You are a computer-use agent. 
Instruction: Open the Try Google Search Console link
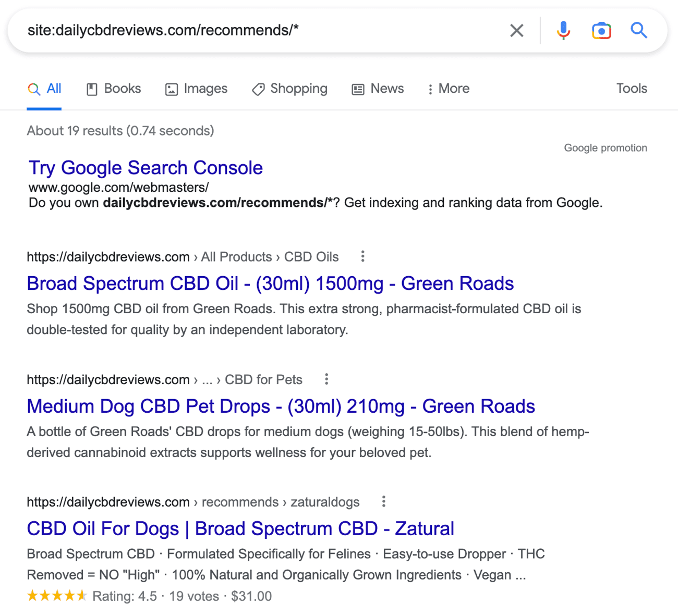[146, 168]
